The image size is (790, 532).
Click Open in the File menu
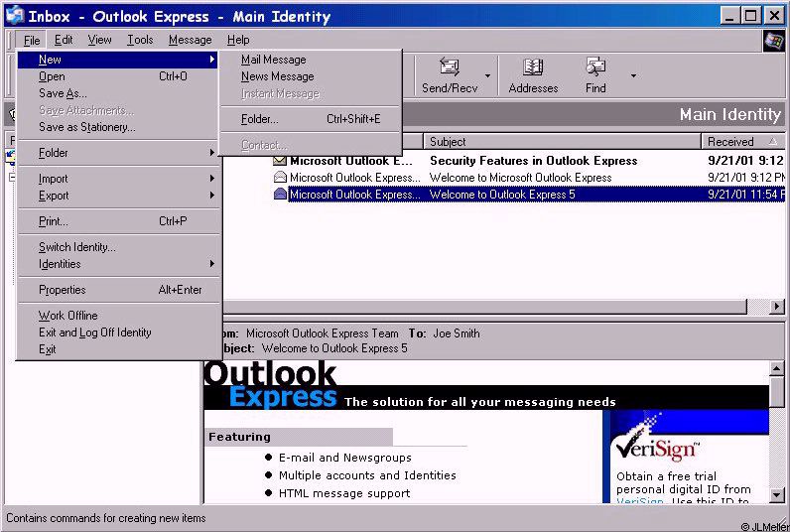[119, 76]
